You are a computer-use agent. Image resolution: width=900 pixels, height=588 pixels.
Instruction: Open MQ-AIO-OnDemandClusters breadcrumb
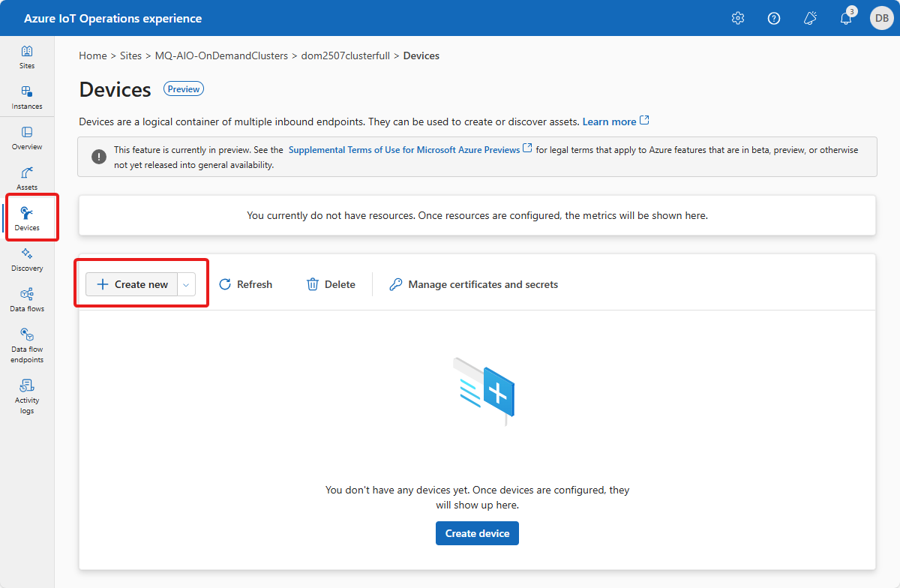pos(221,55)
